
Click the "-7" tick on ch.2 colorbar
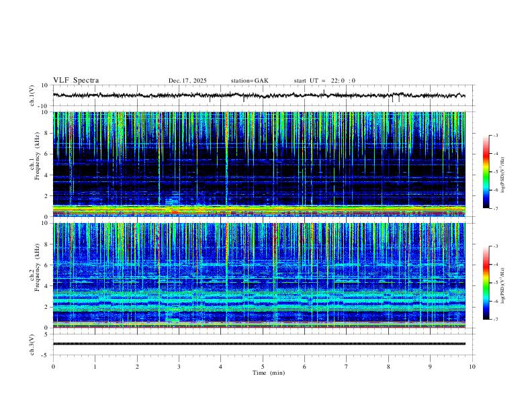pyautogui.click(x=496, y=320)
